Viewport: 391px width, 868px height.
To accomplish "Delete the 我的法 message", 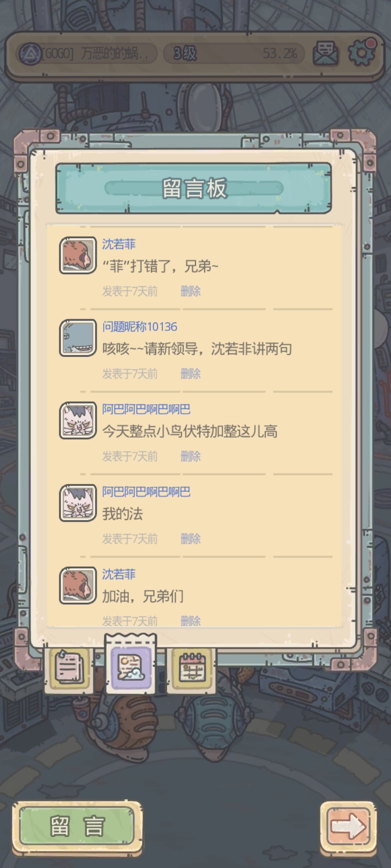I will click(x=190, y=539).
